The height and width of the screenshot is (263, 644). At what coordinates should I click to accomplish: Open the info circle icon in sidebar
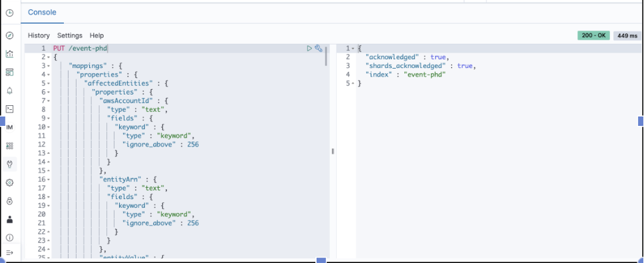[x=9, y=238]
